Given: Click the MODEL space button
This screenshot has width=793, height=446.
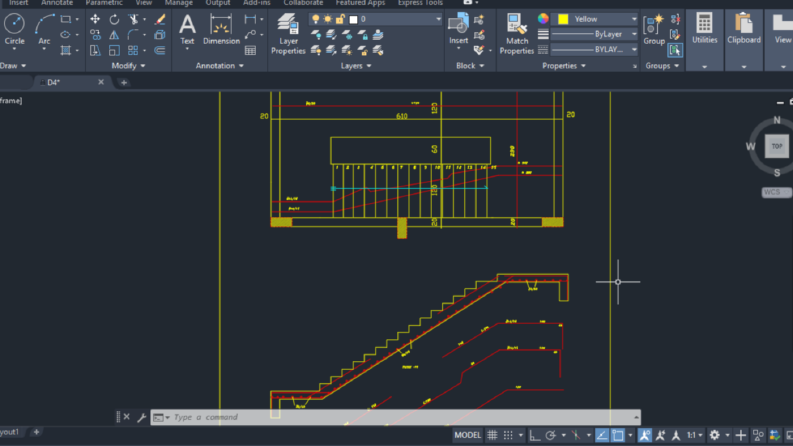Looking at the screenshot, I should (467, 435).
